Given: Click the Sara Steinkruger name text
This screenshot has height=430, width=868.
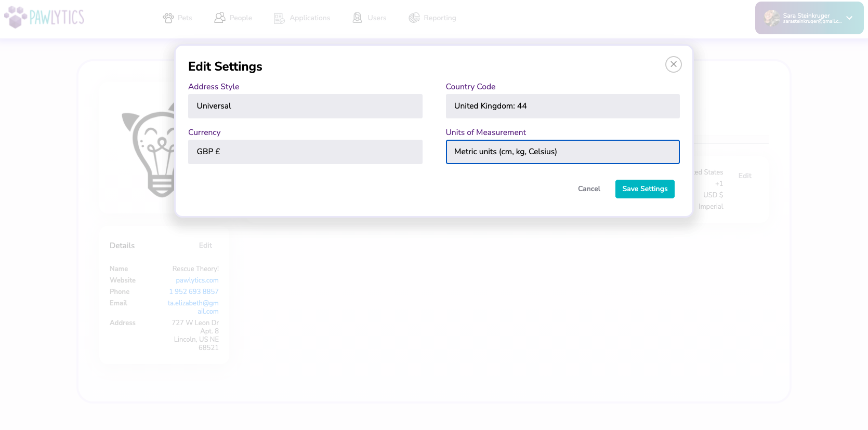Looking at the screenshot, I should 806,16.
